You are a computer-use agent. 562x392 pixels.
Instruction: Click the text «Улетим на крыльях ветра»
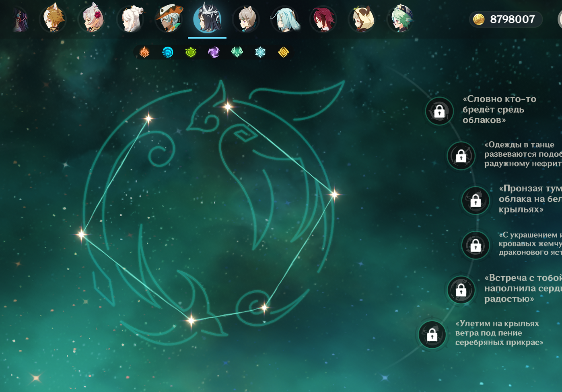click(499, 333)
